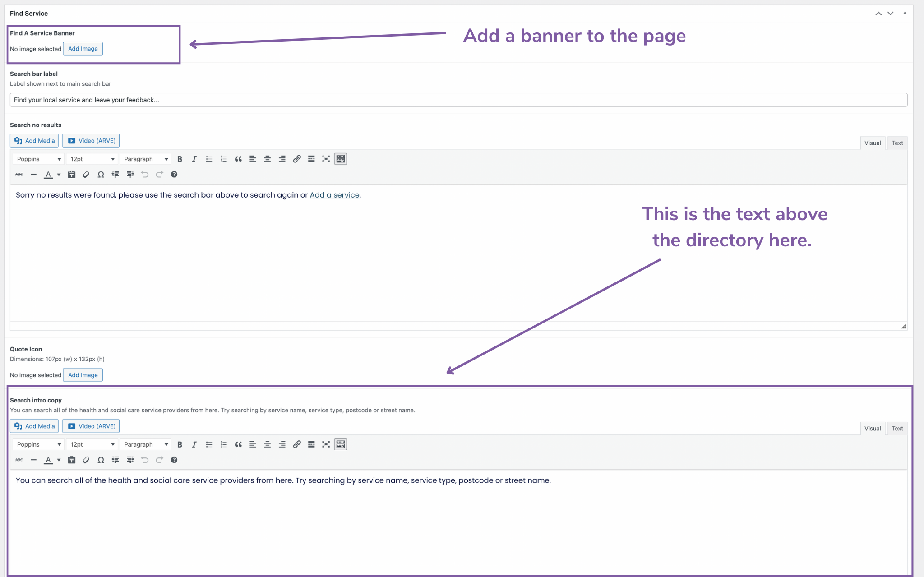Open Poppins font dropdown in first editor

38,159
